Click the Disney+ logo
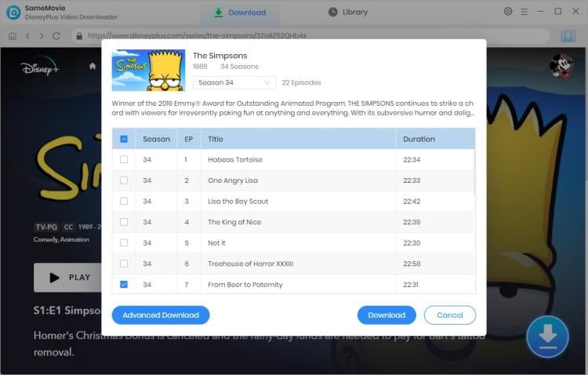 click(x=39, y=67)
